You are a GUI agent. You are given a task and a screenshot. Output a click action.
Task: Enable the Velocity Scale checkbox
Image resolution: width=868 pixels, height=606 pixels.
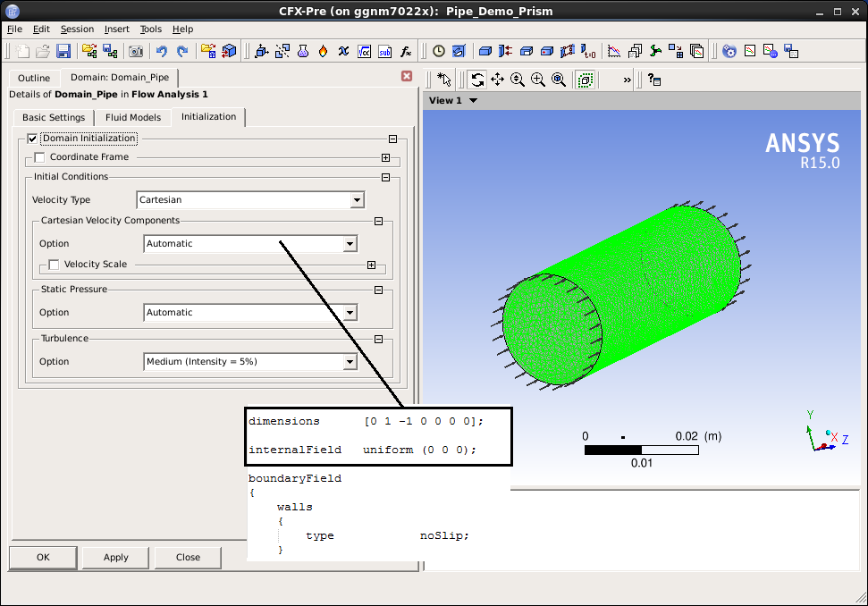[x=54, y=265]
